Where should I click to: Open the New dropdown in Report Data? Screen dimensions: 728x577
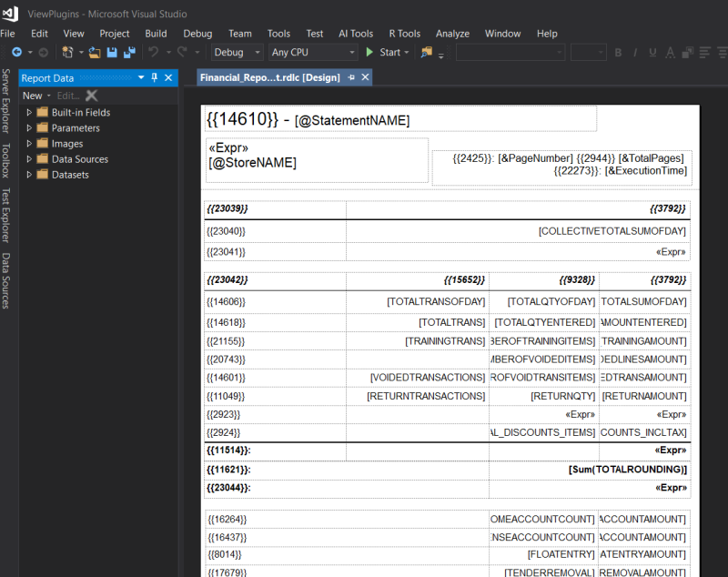[x=36, y=96]
